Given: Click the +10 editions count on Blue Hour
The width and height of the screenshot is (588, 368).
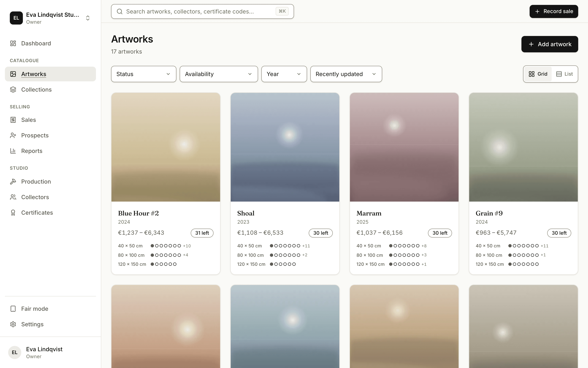Looking at the screenshot, I should [x=187, y=246].
